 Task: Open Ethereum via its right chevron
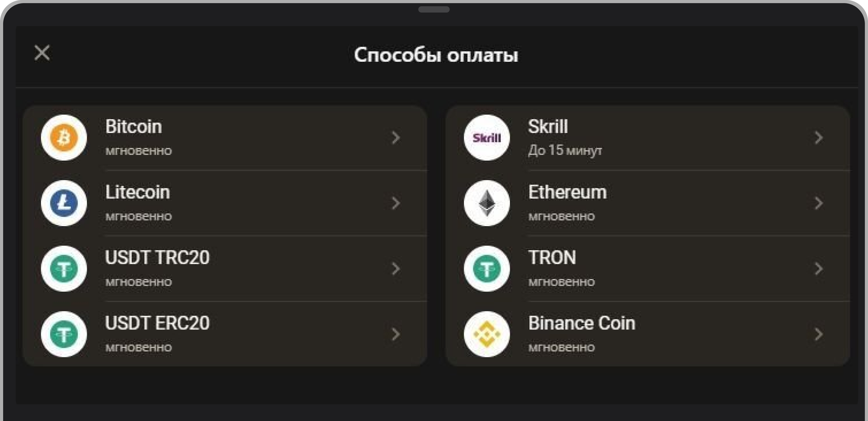pos(819,203)
